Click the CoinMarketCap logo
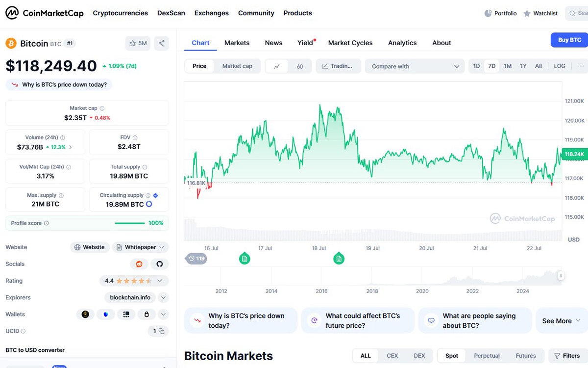 [45, 13]
